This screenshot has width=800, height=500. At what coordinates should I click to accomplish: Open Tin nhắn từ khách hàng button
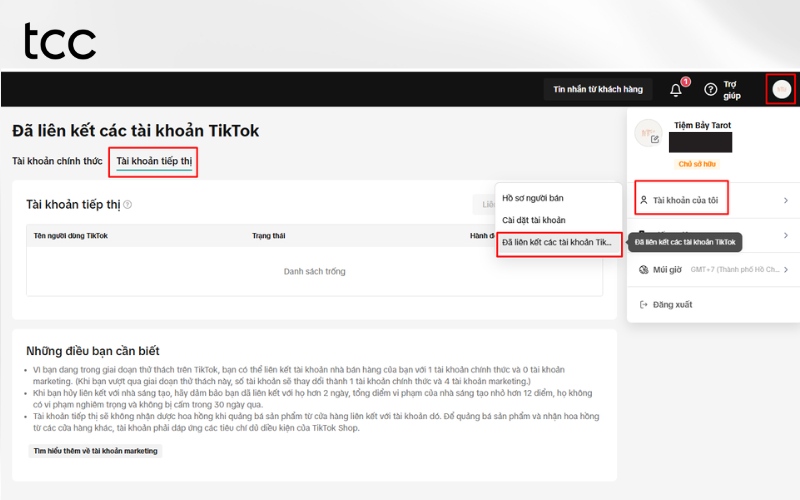point(598,89)
